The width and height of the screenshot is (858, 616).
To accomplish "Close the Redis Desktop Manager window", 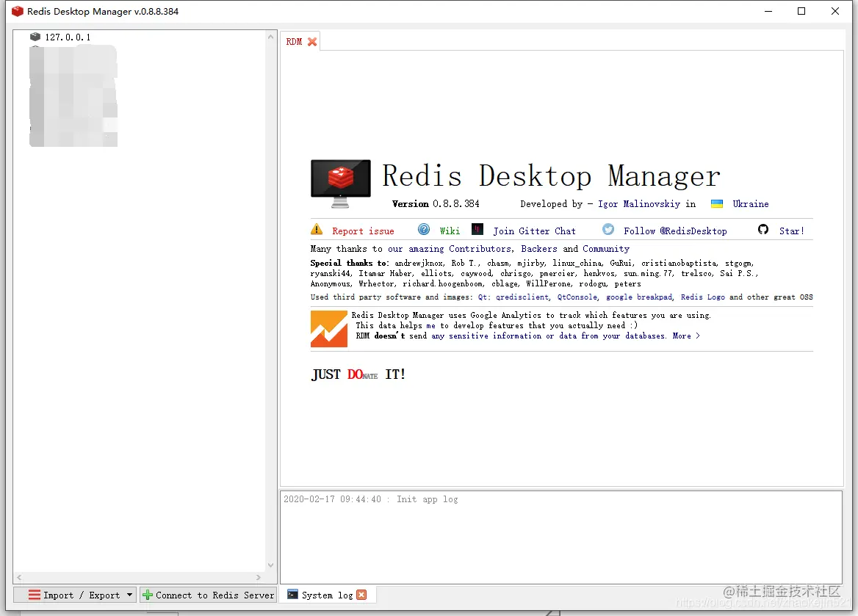I will 835,11.
